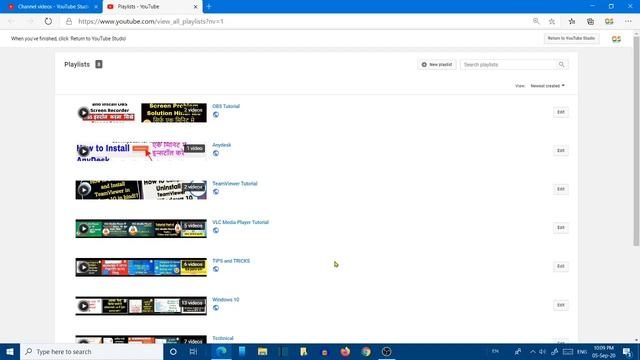This screenshot has width=640, height=360.
Task: Edit the OBS Tutorial playlist
Action: point(561,112)
